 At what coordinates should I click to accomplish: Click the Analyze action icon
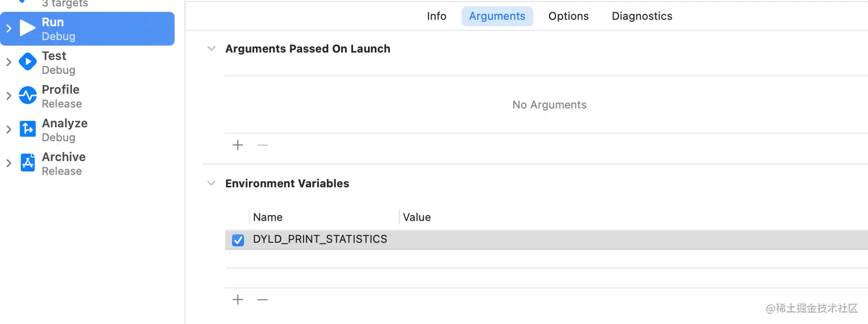tap(28, 130)
